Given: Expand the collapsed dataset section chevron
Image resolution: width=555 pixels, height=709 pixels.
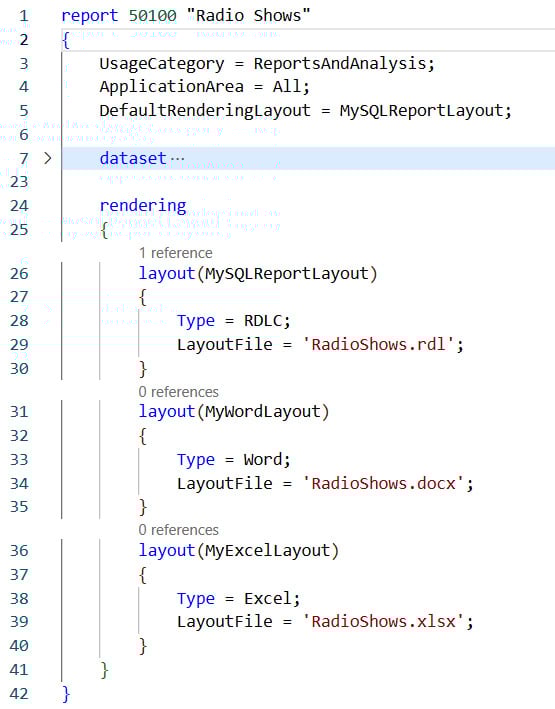Looking at the screenshot, I should [47, 158].
